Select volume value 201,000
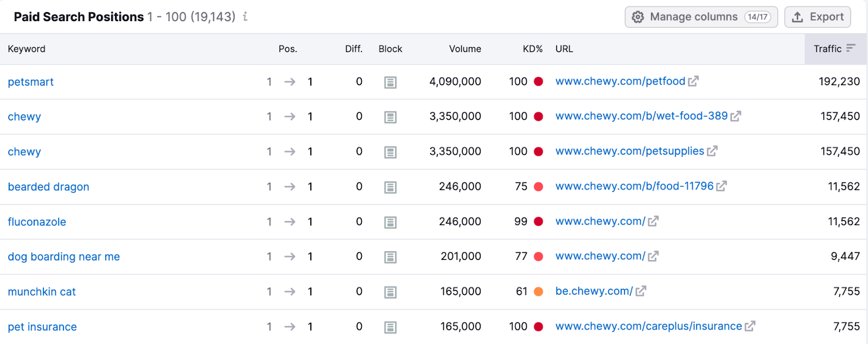 pyautogui.click(x=461, y=256)
